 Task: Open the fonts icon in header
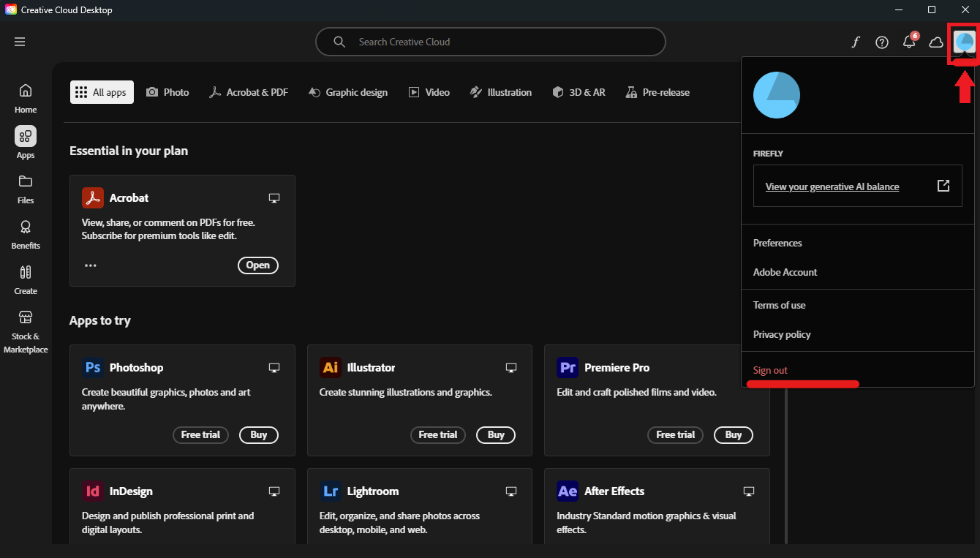[855, 42]
